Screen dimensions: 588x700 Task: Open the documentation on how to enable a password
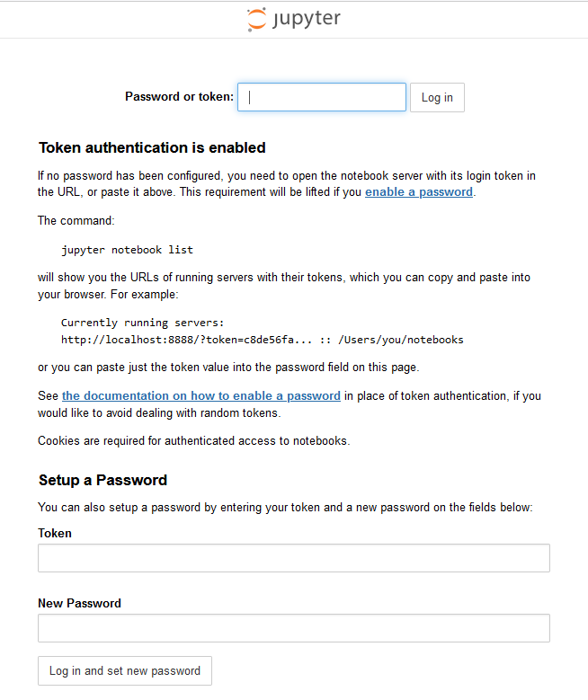pos(201,396)
